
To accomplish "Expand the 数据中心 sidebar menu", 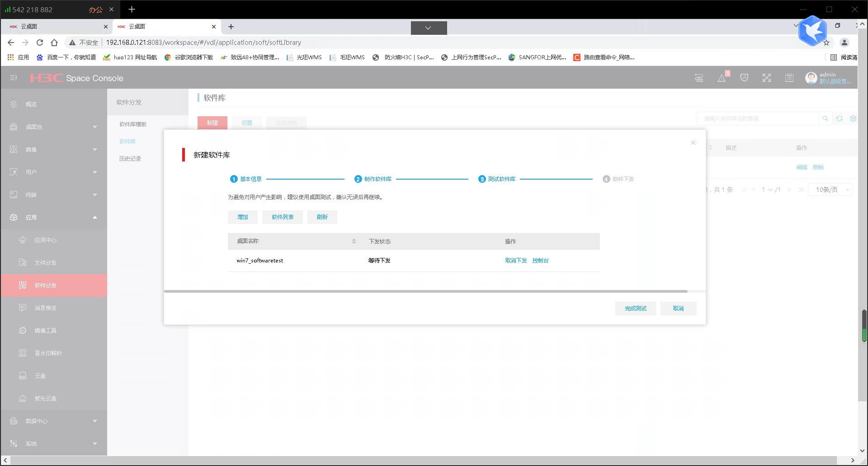I will (x=54, y=421).
